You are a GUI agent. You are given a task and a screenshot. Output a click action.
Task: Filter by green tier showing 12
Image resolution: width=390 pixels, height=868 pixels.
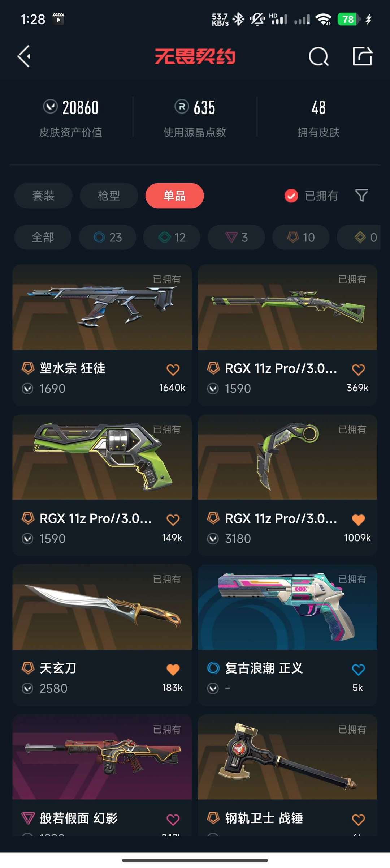coord(172,237)
